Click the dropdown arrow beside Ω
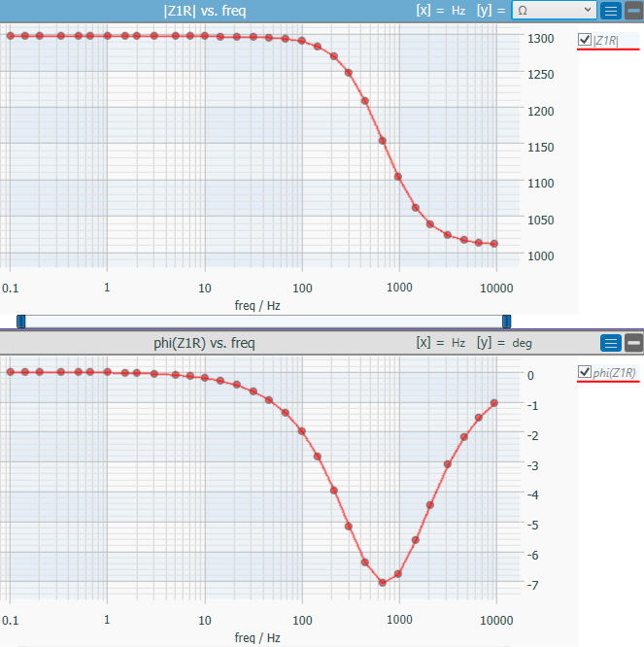The width and height of the screenshot is (644, 647). point(588,10)
